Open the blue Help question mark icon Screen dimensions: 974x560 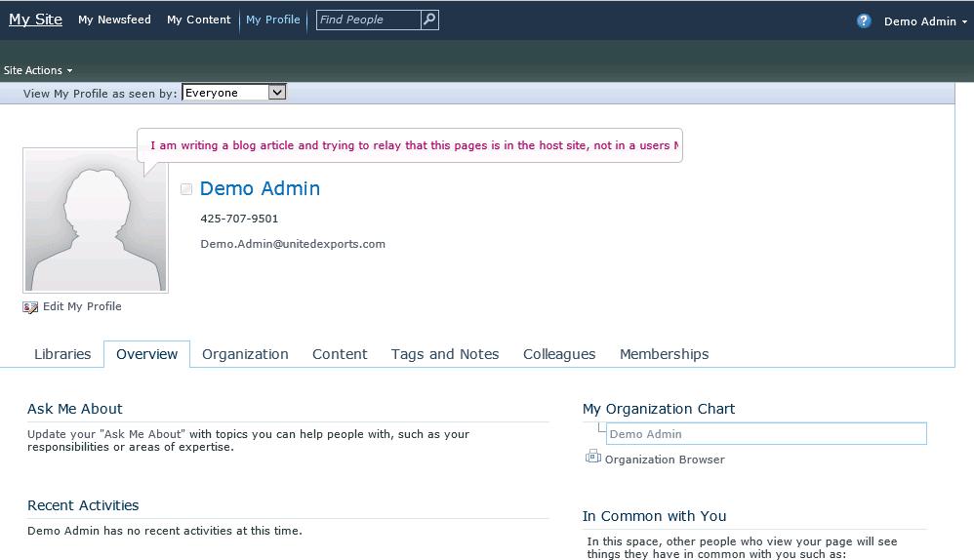point(864,20)
